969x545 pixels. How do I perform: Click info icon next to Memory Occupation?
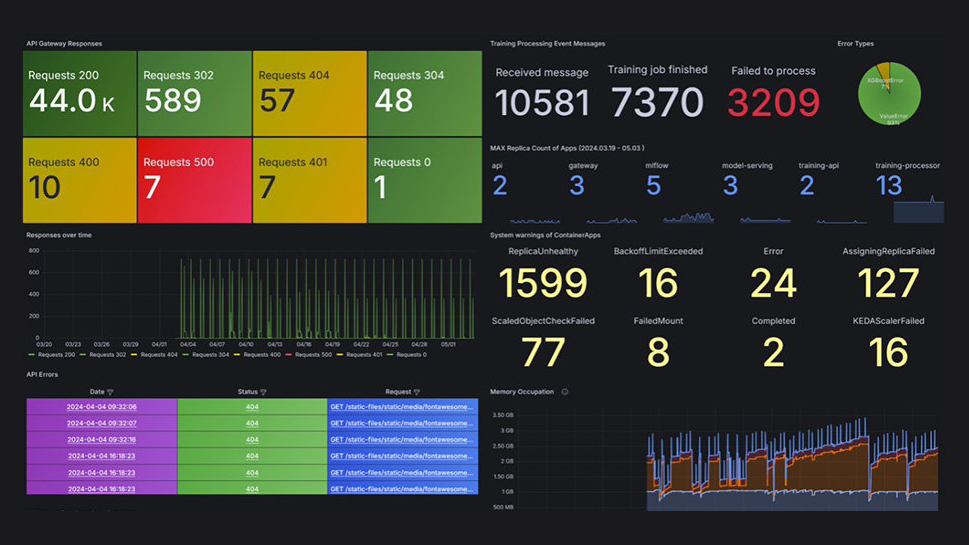tap(565, 392)
